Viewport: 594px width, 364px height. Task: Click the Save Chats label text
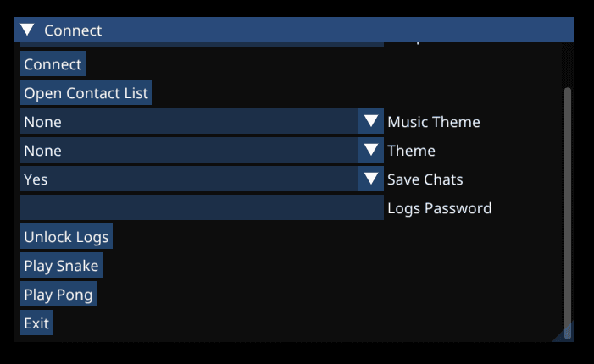425,179
